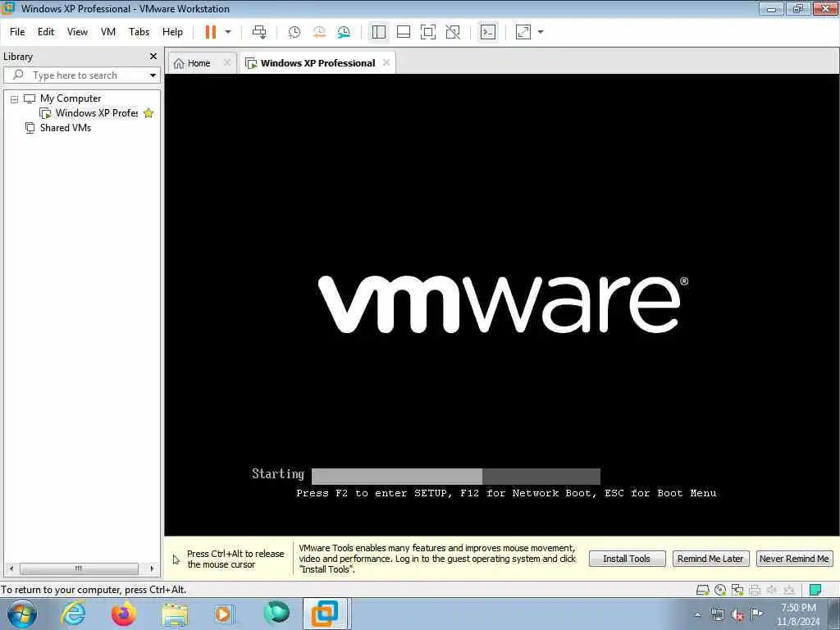
Task: Open the File menu
Action: 17,32
